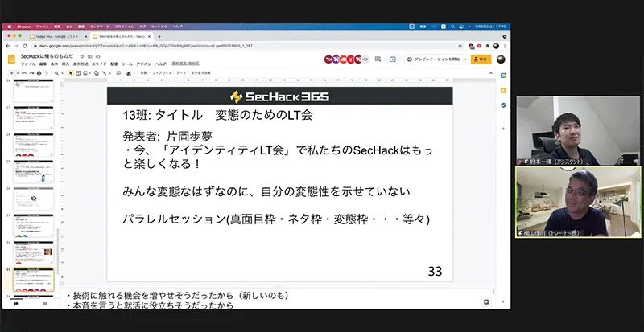Open zoom level dropdown arrow
The width and height of the screenshot is (644, 332).
coord(63,73)
